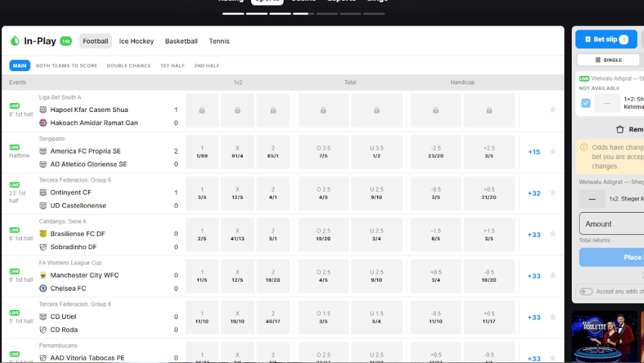Image resolution: width=644 pixels, height=363 pixels.
Task: Open the Bet slip panel
Action: (x=605, y=39)
